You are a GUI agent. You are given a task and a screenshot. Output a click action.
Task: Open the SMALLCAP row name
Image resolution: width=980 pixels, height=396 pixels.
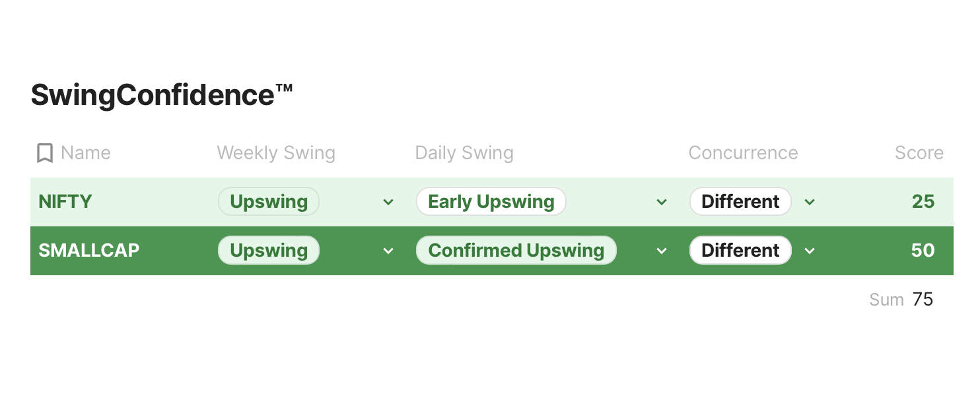click(x=89, y=250)
